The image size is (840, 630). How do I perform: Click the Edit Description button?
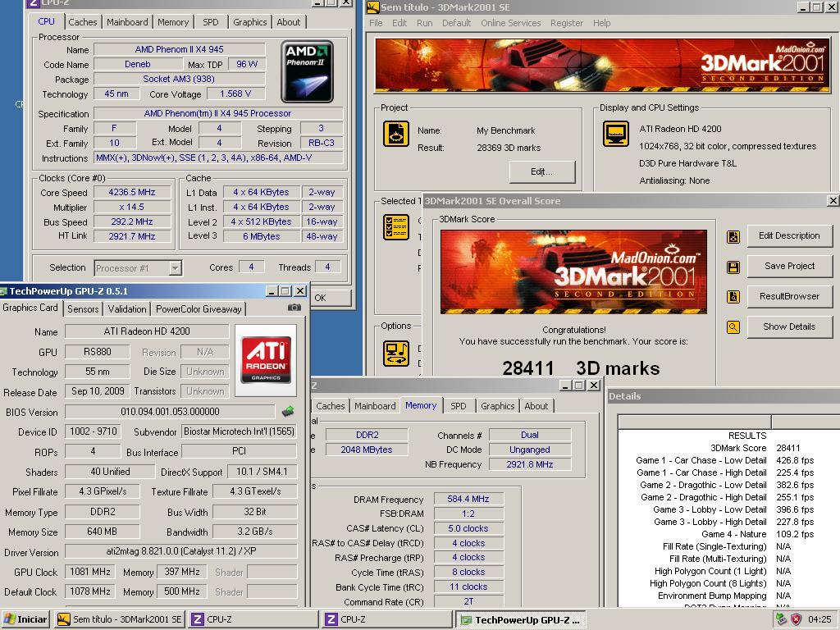pos(789,235)
